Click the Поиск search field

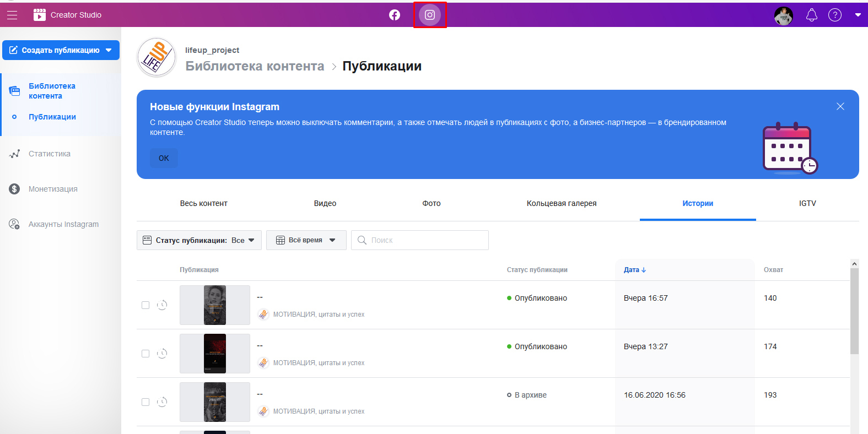point(420,240)
